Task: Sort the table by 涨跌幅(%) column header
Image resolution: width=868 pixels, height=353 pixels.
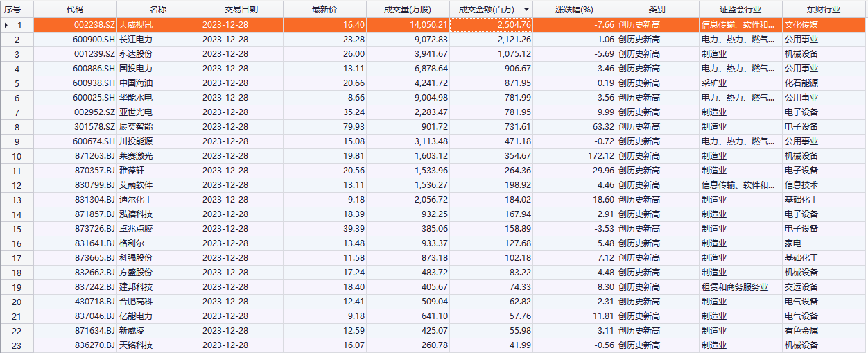Action: [574, 10]
